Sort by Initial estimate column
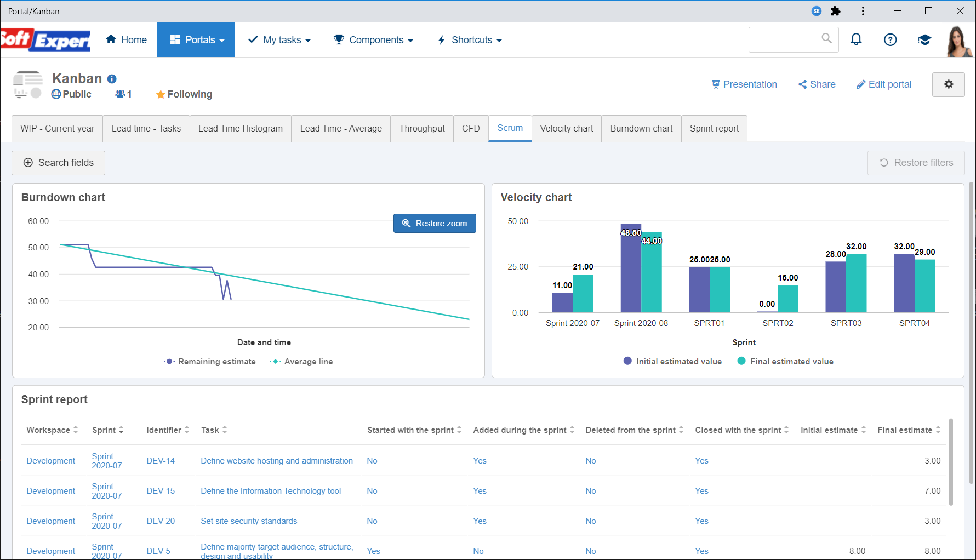 pyautogui.click(x=834, y=430)
